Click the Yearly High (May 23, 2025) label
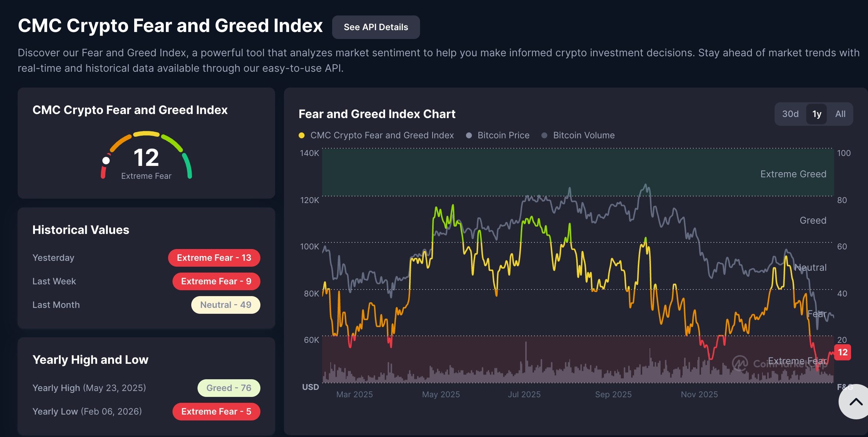The width and height of the screenshot is (868, 437). click(89, 388)
